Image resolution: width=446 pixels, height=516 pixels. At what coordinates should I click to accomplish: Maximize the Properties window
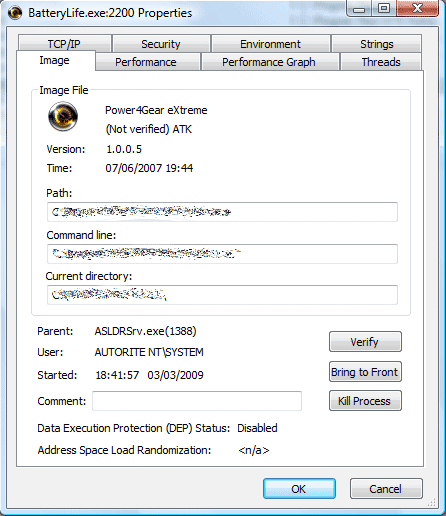384,9
